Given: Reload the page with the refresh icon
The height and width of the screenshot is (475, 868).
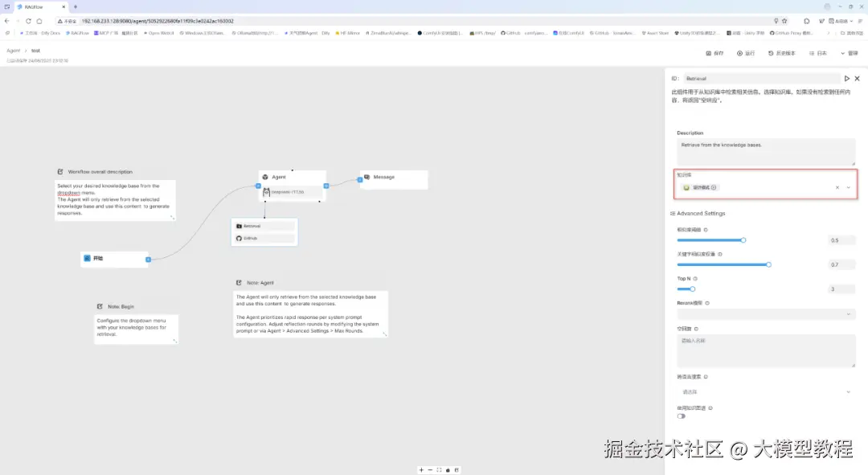Looking at the screenshot, I should 28,21.
